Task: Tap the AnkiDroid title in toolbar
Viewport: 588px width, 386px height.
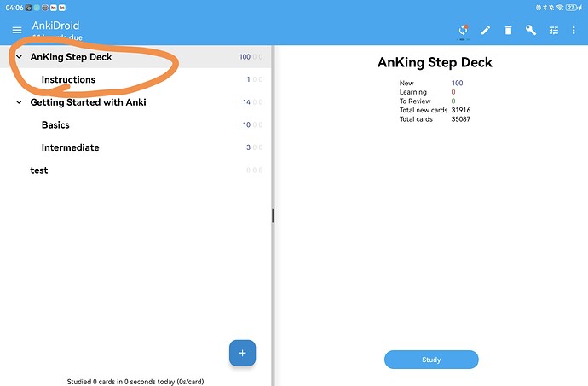Action: (x=55, y=26)
